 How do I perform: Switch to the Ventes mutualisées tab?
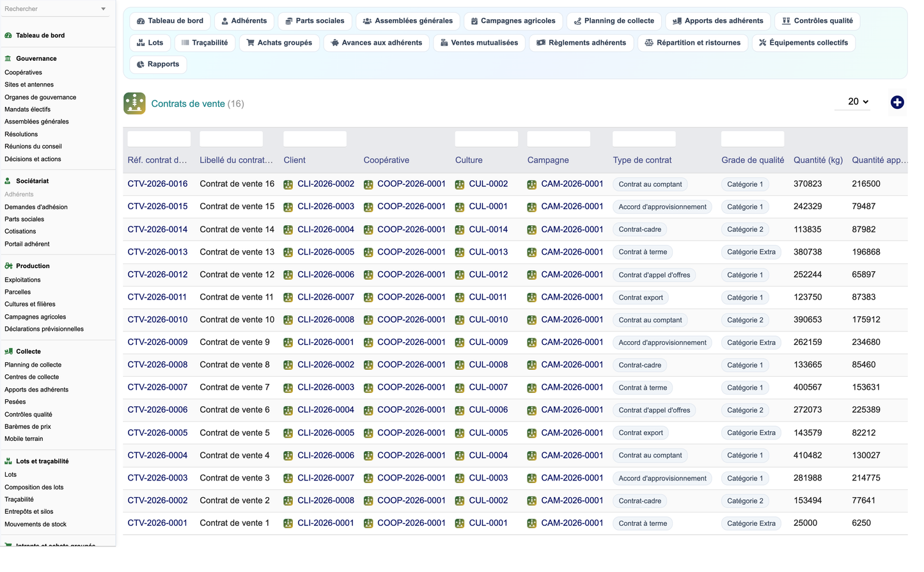tap(479, 43)
